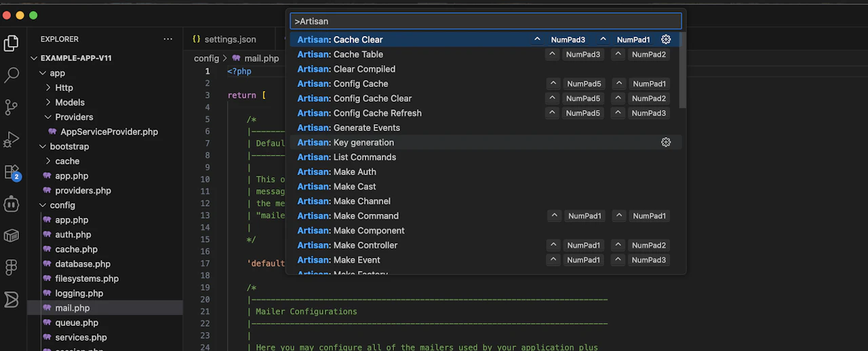Click the command palette list scrollbar
The width and height of the screenshot is (868, 351).
(683, 70)
